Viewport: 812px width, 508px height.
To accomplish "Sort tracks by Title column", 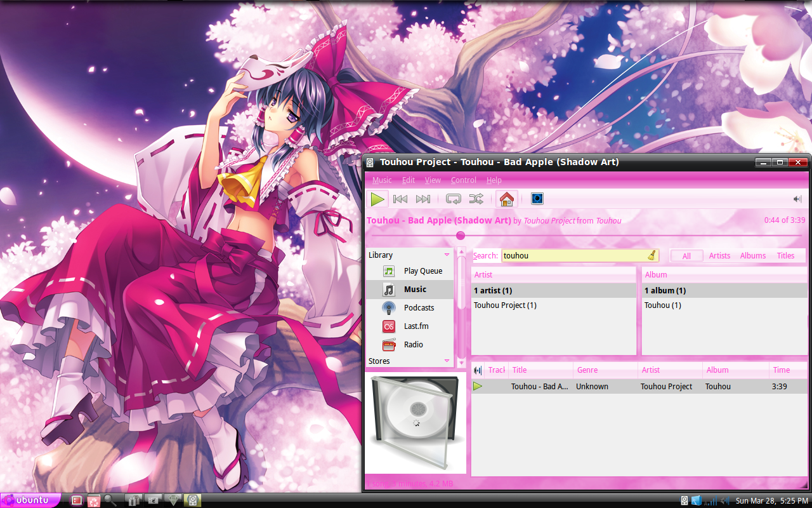I will click(540, 370).
